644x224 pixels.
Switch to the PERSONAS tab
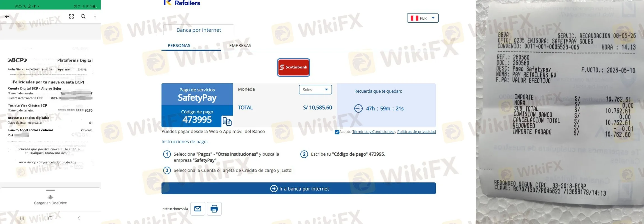point(179,45)
